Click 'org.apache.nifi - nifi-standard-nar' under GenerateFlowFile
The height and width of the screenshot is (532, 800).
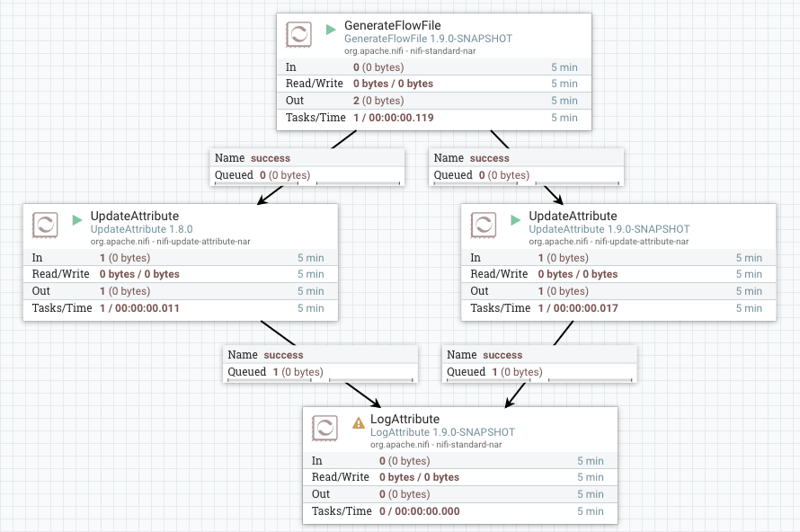(410, 51)
